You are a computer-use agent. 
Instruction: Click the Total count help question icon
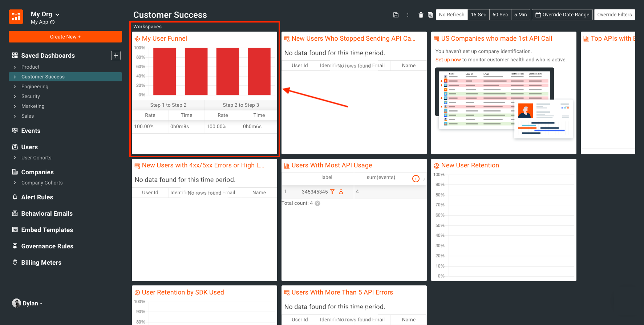(x=317, y=203)
